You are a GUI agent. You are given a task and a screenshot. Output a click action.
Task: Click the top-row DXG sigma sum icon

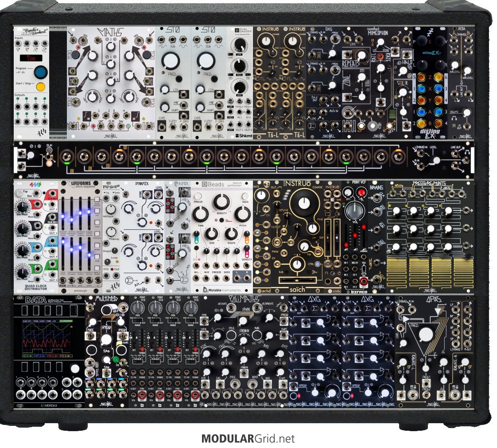pos(313,126)
